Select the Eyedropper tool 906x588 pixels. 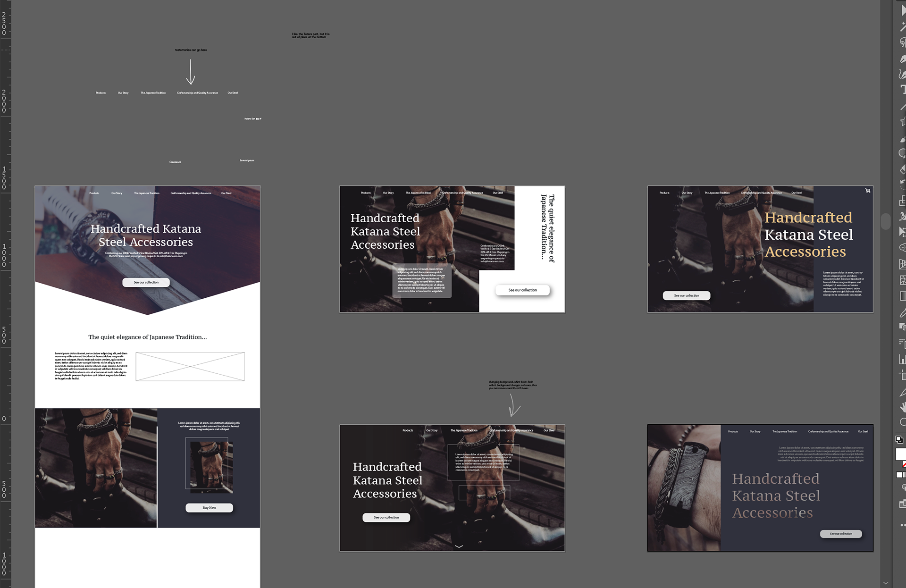click(902, 312)
